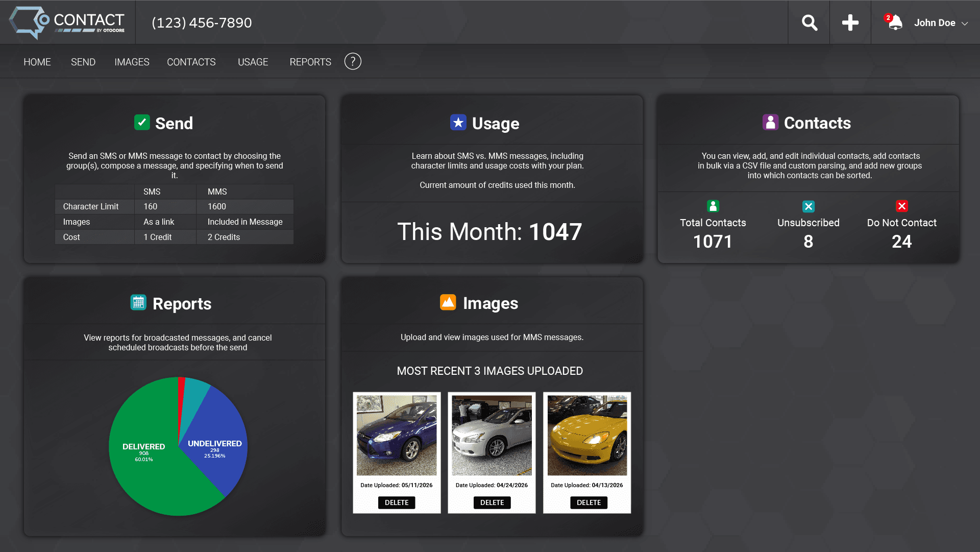Expand the John Doe user menu
The height and width of the screenshot is (552, 980).
[941, 23]
